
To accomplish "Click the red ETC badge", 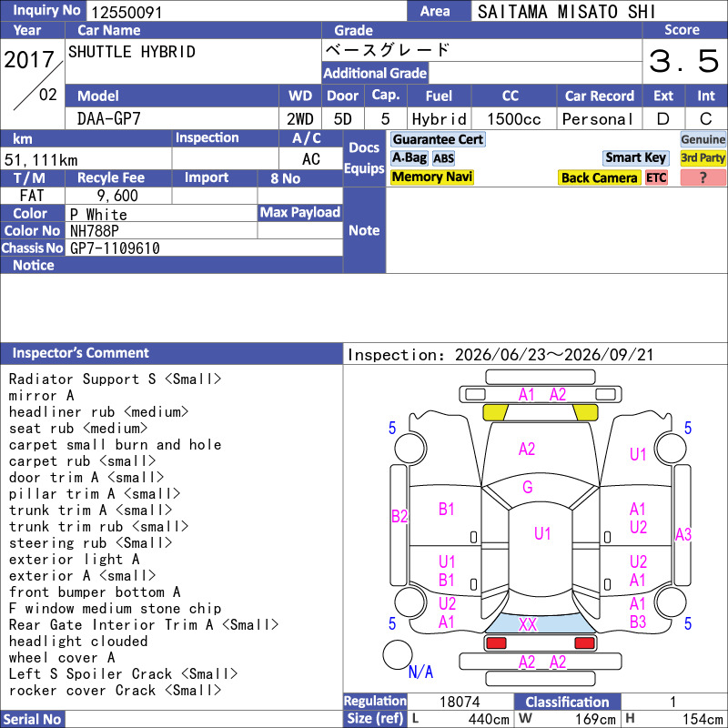I will click(656, 177).
